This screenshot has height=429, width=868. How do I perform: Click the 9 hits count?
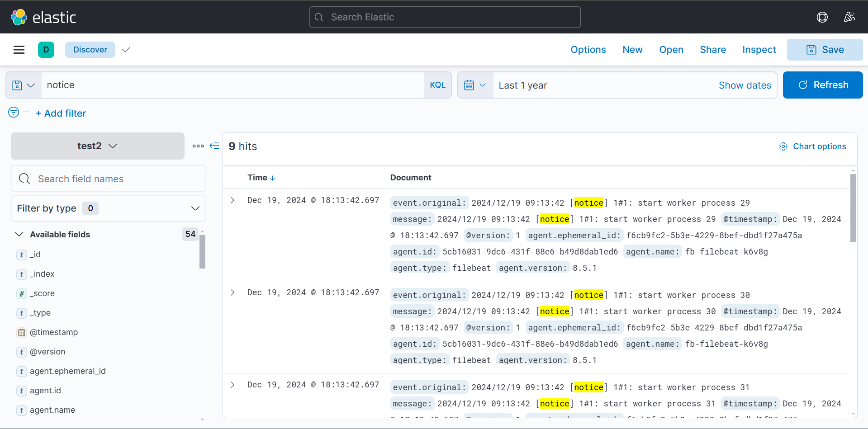[243, 146]
